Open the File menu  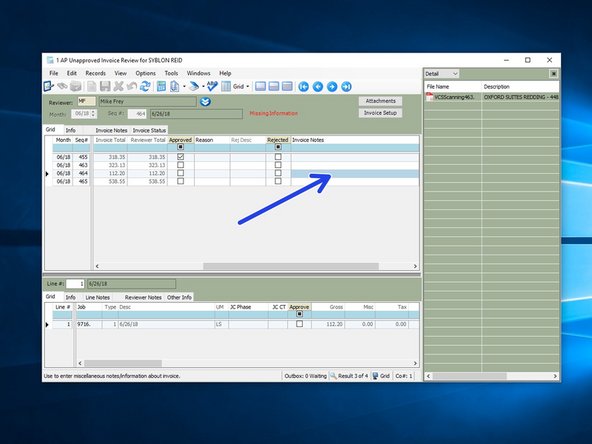click(54, 73)
